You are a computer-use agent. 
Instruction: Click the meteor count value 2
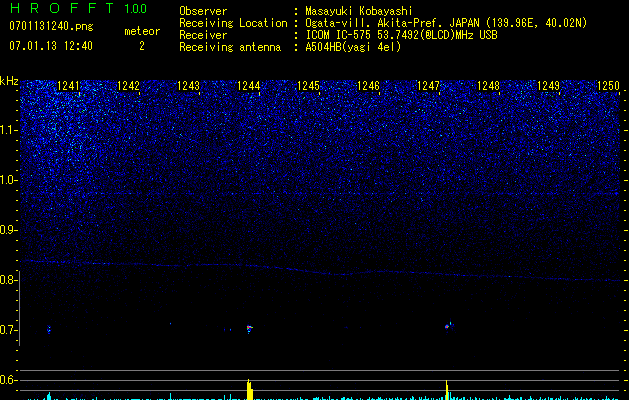pos(141,46)
